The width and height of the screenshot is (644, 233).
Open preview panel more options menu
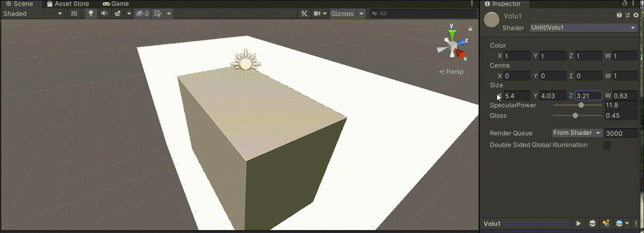636,223
